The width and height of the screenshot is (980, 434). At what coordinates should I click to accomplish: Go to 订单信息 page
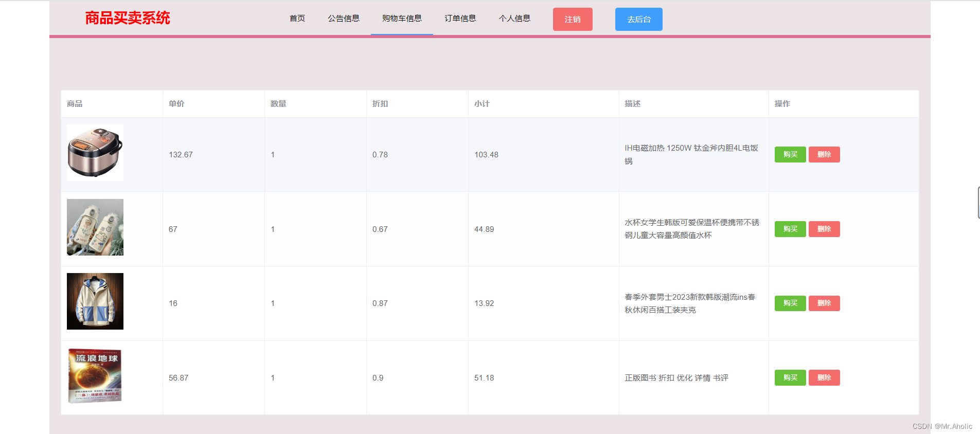[460, 19]
